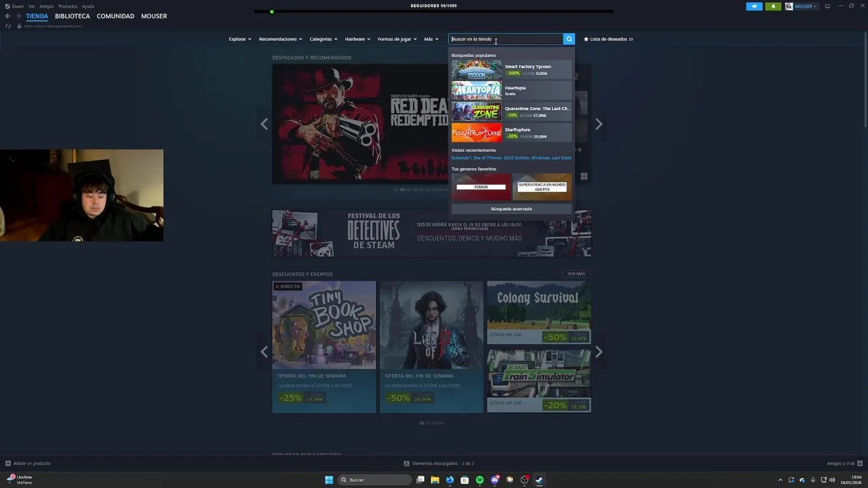Open the announcements megaphone button
This screenshot has width=868, height=488.
[754, 6]
